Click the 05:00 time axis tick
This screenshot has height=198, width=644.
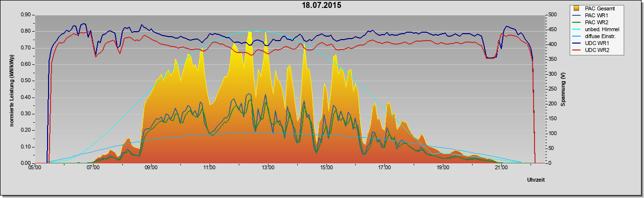coord(35,168)
